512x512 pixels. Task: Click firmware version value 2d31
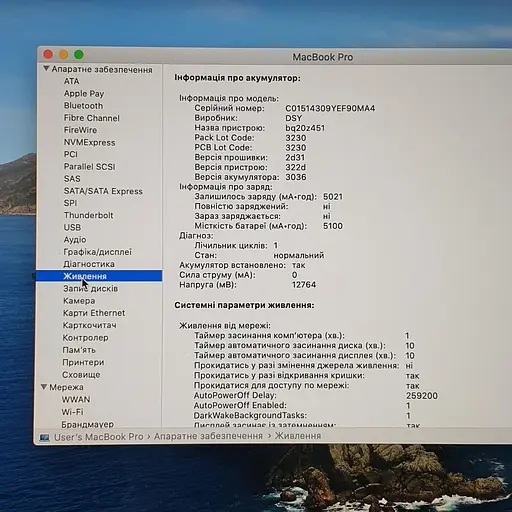coord(295,157)
